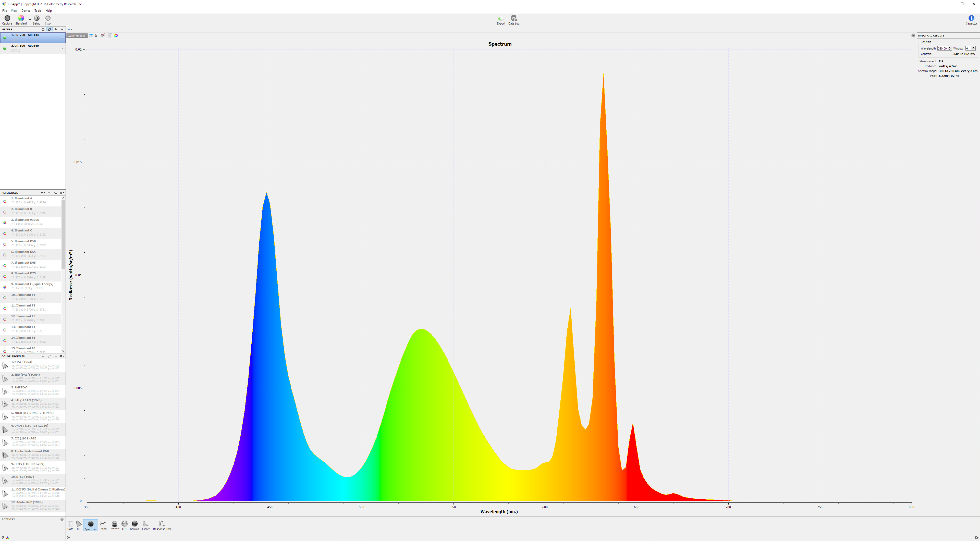This screenshot has width=980, height=541.
Task: Toggle the link meters button
Action: [50, 29]
